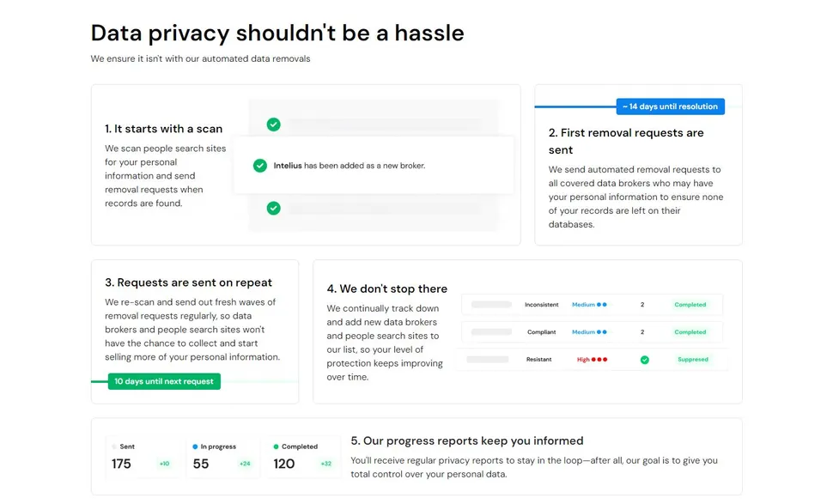This screenshot has width=833, height=504.
Task: Click the '1. It starts with a scan' heading
Action: tap(164, 129)
